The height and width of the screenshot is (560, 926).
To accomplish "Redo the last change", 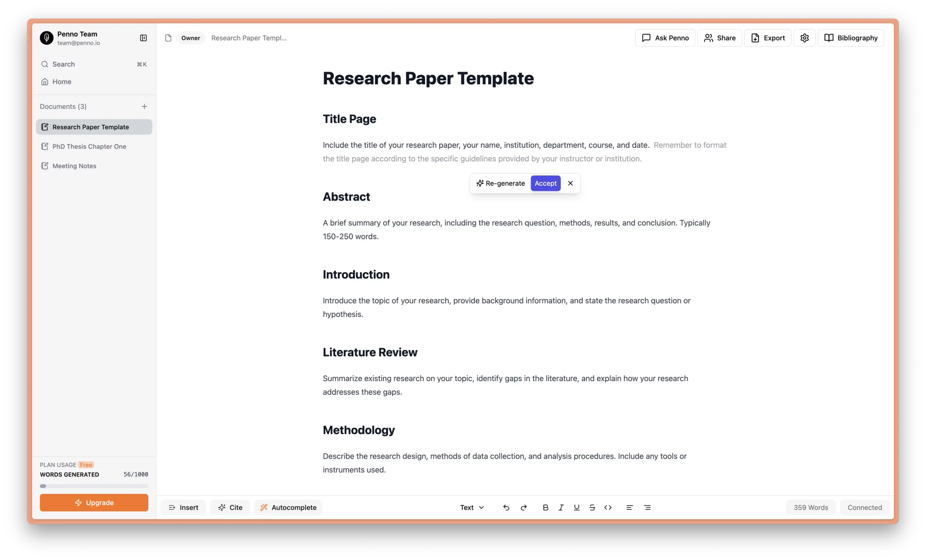I will pyautogui.click(x=523, y=508).
